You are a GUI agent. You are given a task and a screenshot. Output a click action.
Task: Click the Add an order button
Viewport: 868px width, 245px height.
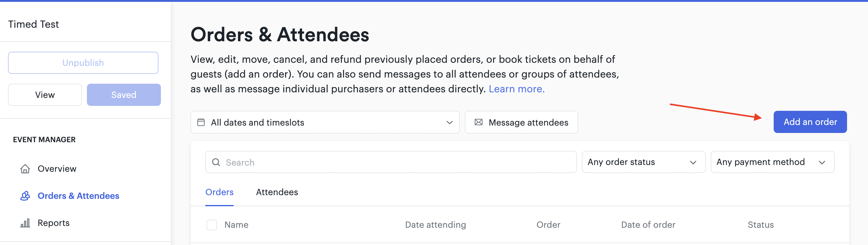pos(810,122)
